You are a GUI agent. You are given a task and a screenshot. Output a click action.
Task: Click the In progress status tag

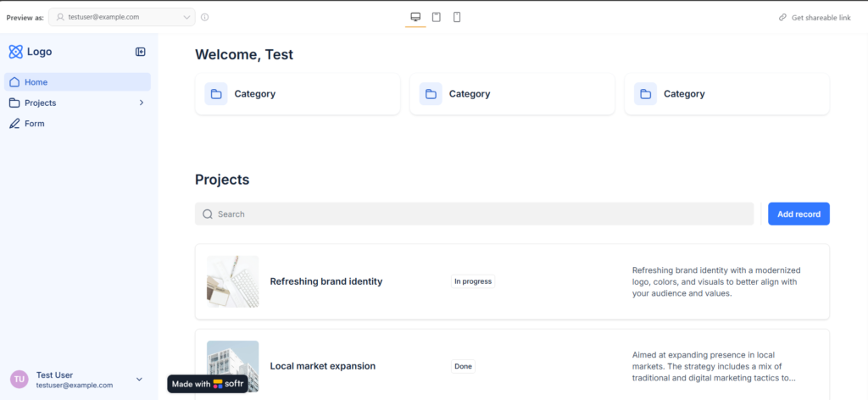pos(473,281)
